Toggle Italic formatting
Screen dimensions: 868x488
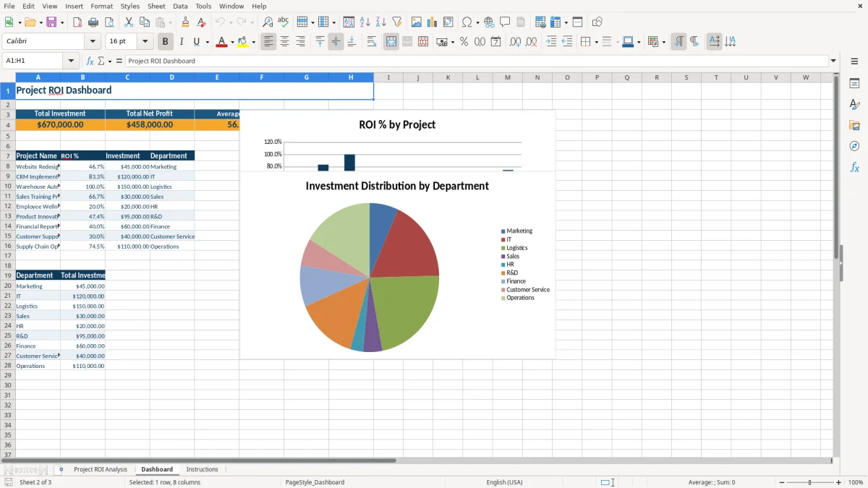181,42
